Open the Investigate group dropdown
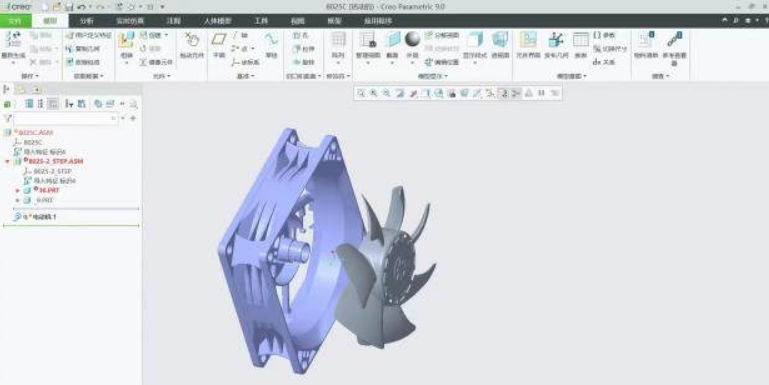Image resolution: width=769 pixels, height=385 pixels. [661, 76]
